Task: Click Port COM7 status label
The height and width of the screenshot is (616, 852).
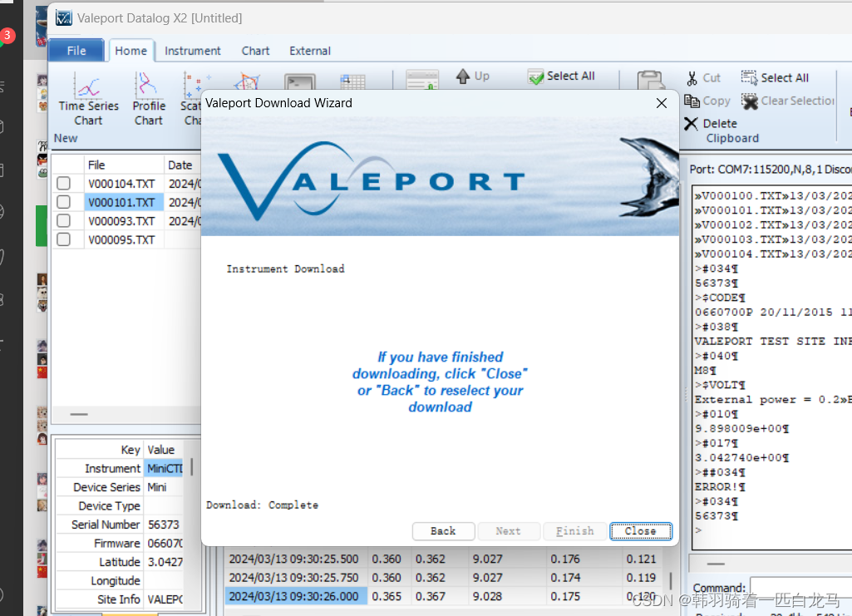Action: (770, 170)
